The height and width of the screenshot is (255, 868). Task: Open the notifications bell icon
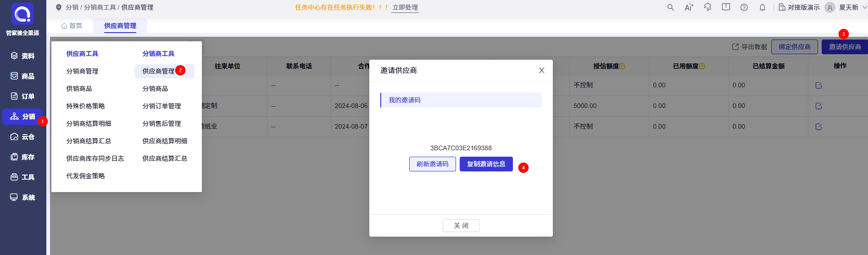tap(762, 7)
